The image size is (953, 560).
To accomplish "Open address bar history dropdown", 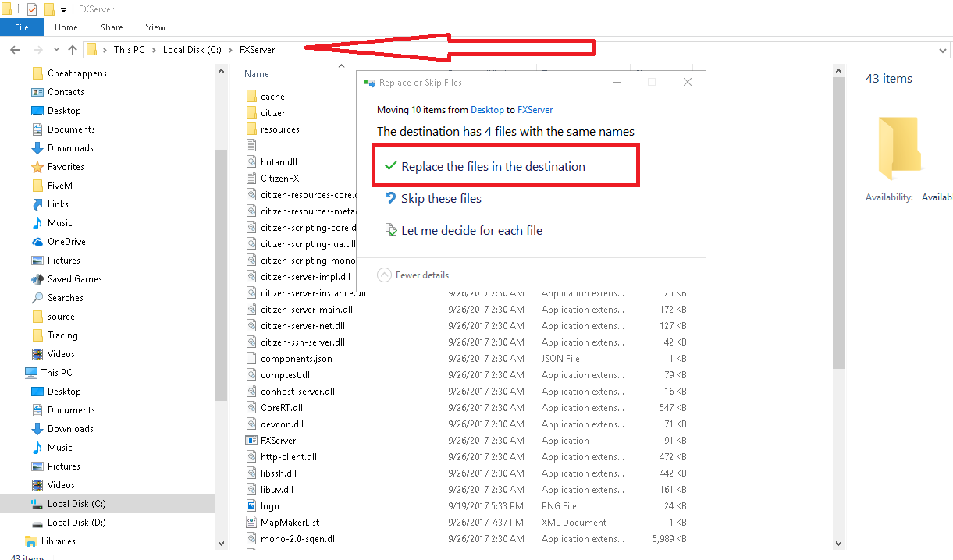I will tap(943, 50).
